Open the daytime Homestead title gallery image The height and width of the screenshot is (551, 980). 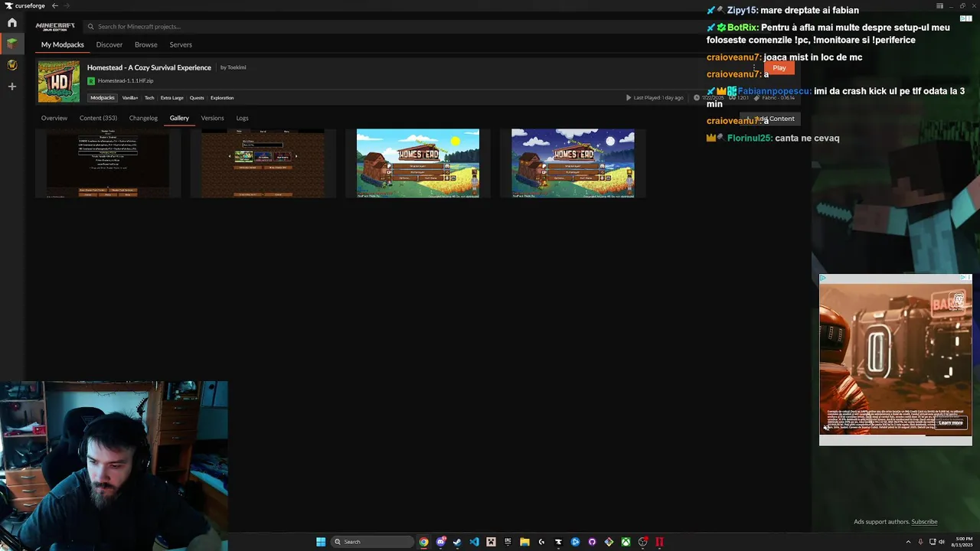418,164
